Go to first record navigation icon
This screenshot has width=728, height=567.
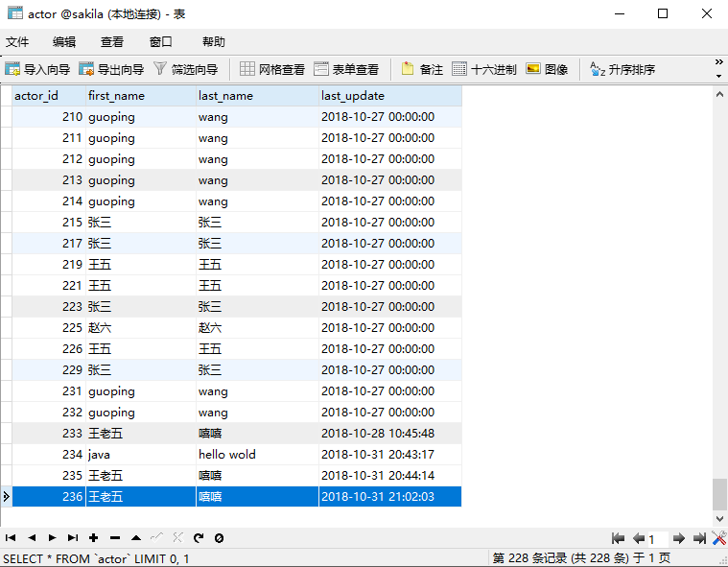pos(11,538)
